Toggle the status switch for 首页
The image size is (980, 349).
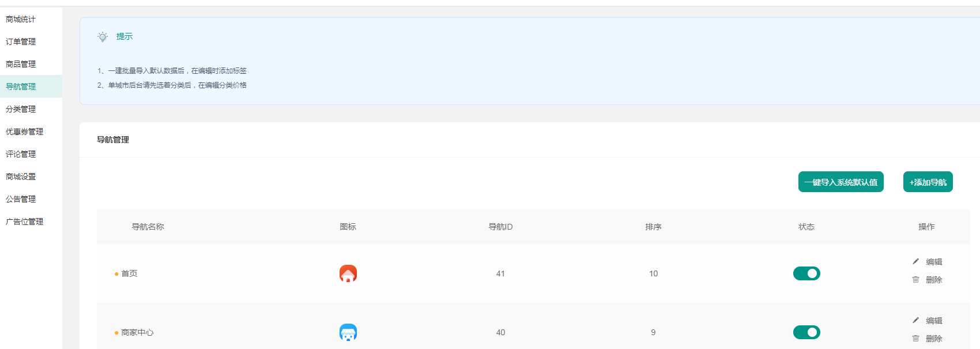click(x=806, y=273)
